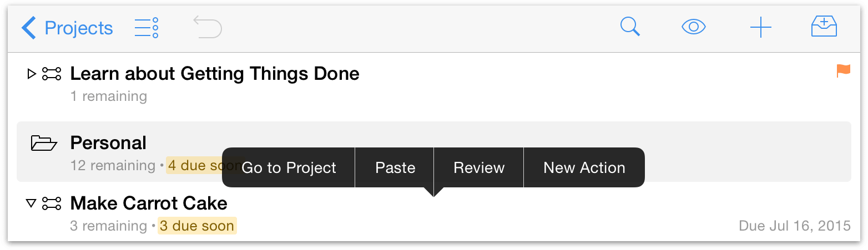This screenshot has width=868, height=250.
Task: Collapse the Make Carrot Cake project
Action: click(31, 203)
